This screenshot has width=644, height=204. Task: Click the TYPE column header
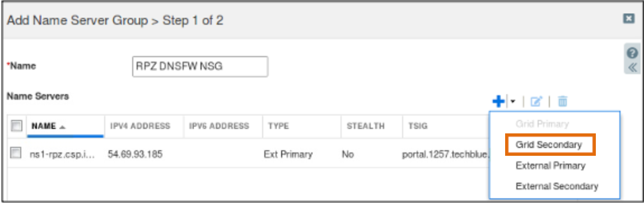(278, 126)
